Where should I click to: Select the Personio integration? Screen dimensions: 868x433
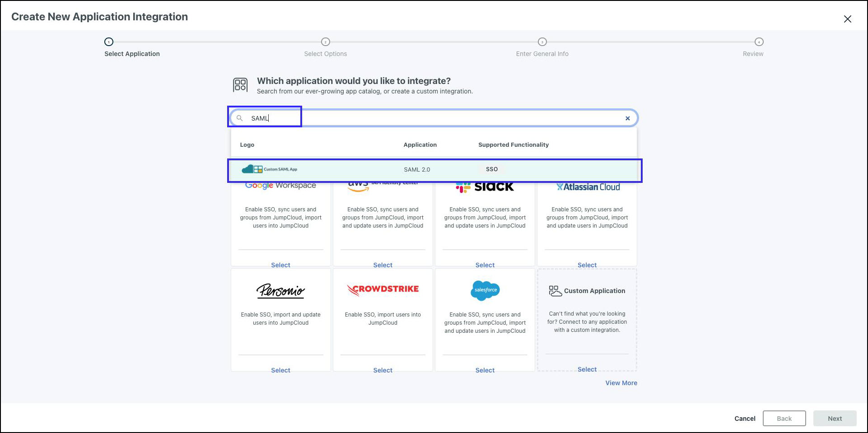pyautogui.click(x=280, y=370)
